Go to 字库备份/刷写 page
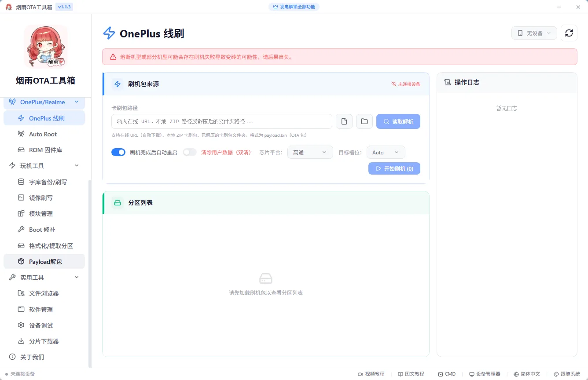Image resolution: width=588 pixels, height=380 pixels. pyautogui.click(x=44, y=182)
